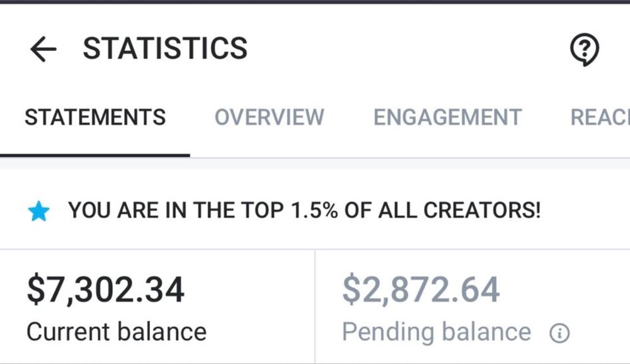Open the Engagement tab
Viewport: 630px width, 364px height.
click(x=447, y=117)
